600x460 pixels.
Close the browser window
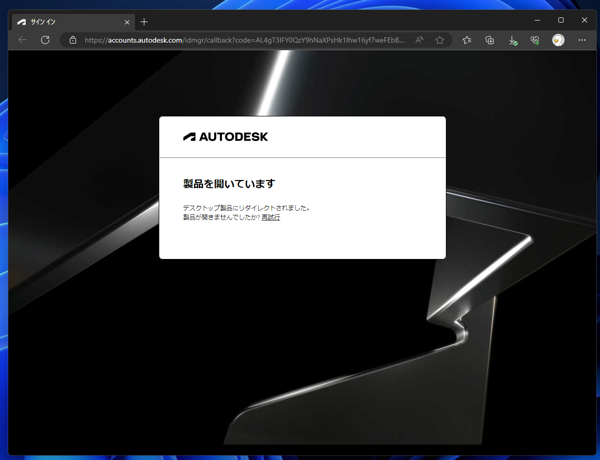pos(584,20)
